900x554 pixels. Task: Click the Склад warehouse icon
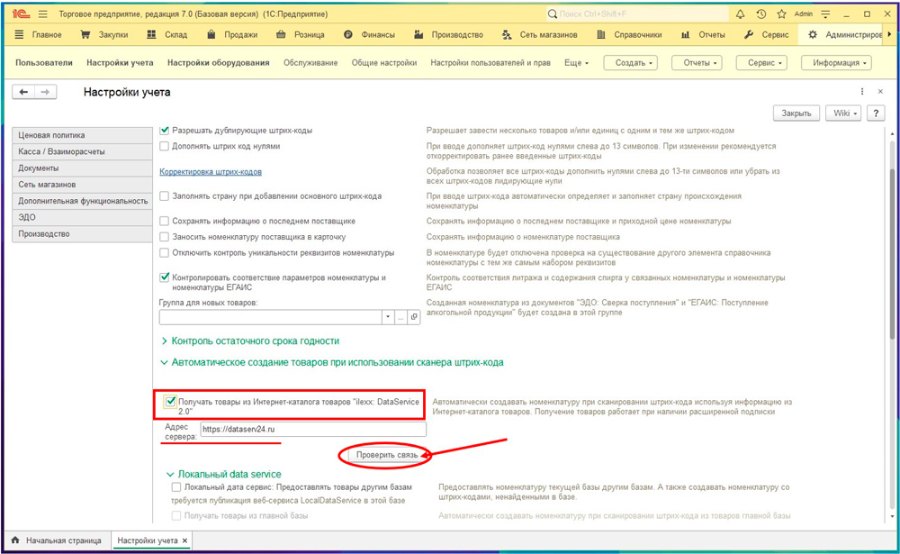152,34
